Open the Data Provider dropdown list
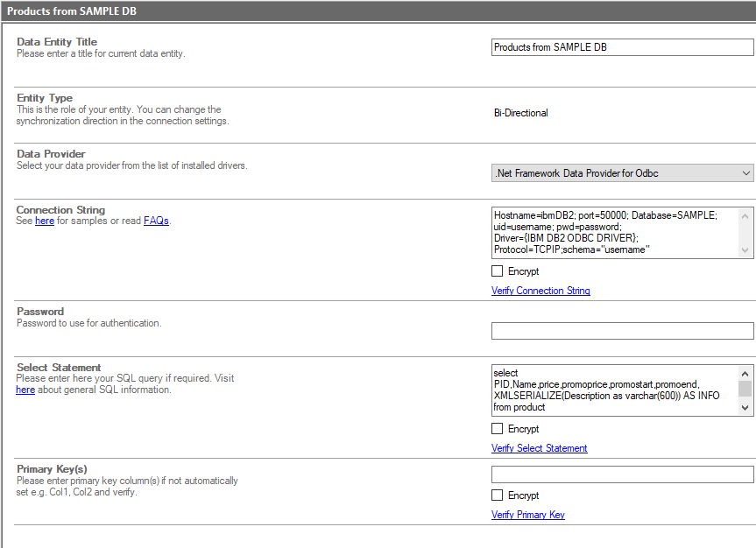Viewport: 756px width, 548px height. tap(622, 173)
